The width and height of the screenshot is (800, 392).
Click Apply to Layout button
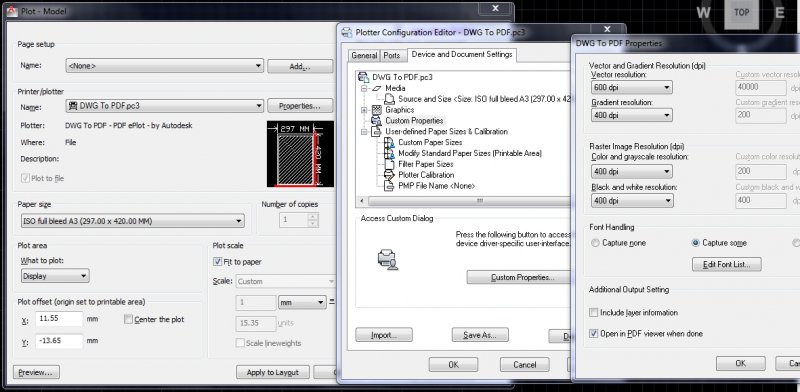coord(273,372)
